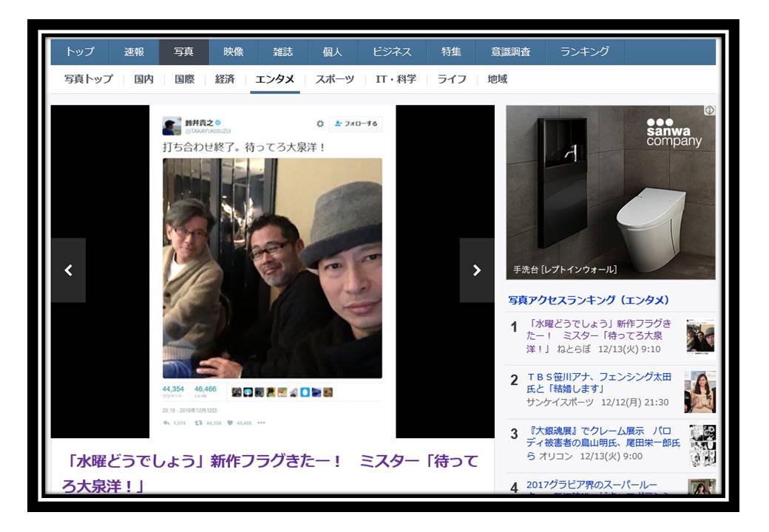Click the retweet icon under the tweet
Screen dimensions: 769x532
tap(200, 423)
